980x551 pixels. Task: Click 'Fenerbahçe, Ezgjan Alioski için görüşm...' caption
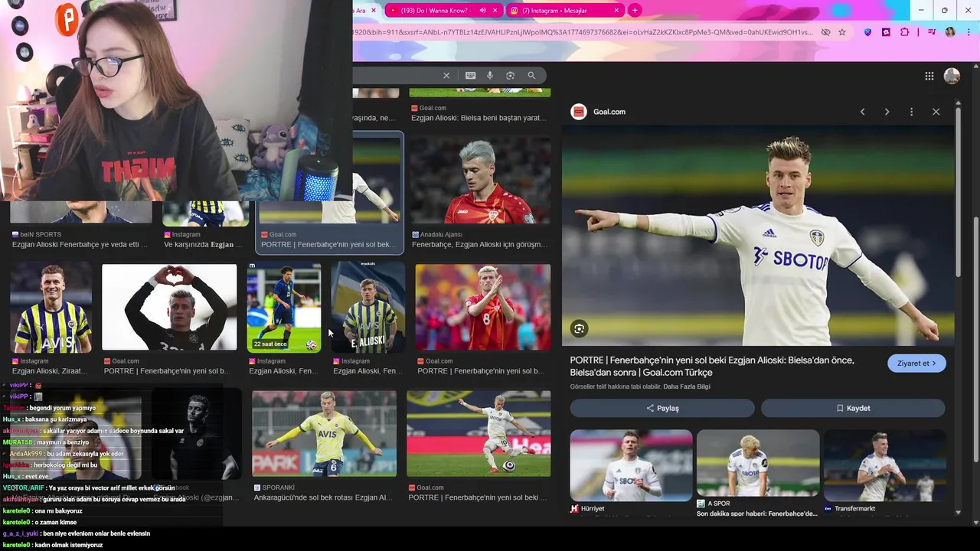[x=479, y=245]
